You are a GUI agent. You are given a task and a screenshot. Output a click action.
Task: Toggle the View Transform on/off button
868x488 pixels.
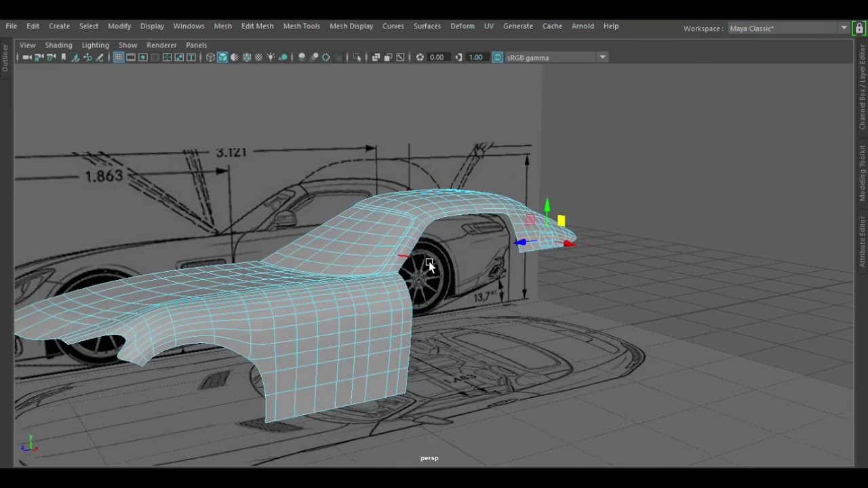pos(497,58)
